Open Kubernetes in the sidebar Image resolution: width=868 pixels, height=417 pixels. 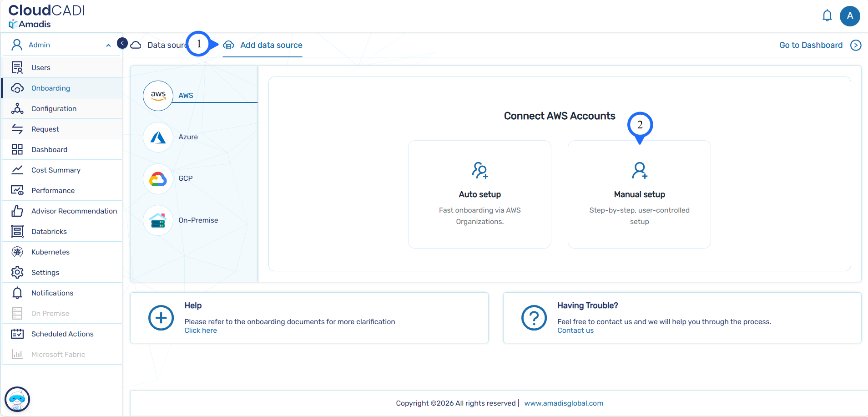pos(50,252)
